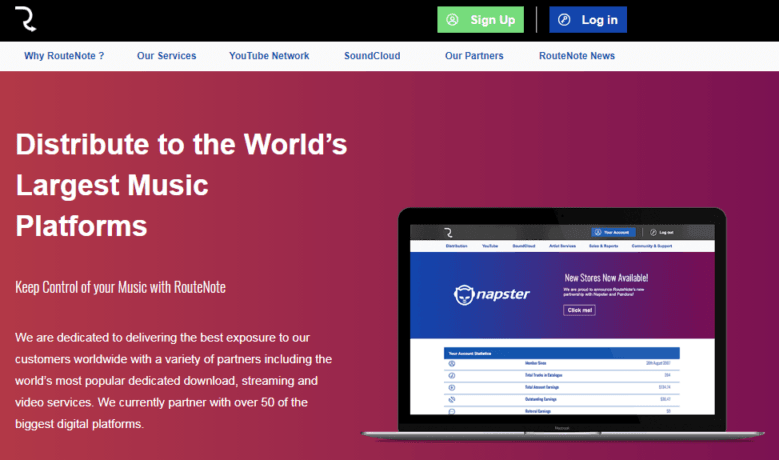
Task: Visit the RouteNote News navigation link
Action: [577, 56]
